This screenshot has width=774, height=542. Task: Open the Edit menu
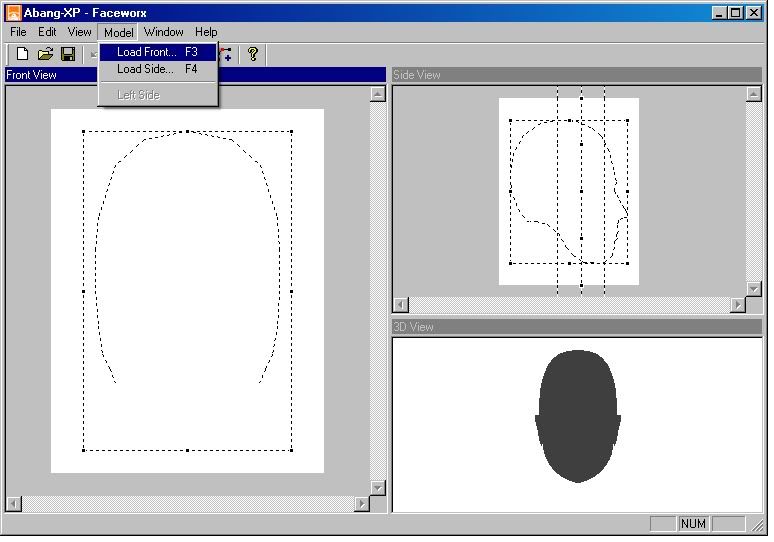pyautogui.click(x=47, y=32)
